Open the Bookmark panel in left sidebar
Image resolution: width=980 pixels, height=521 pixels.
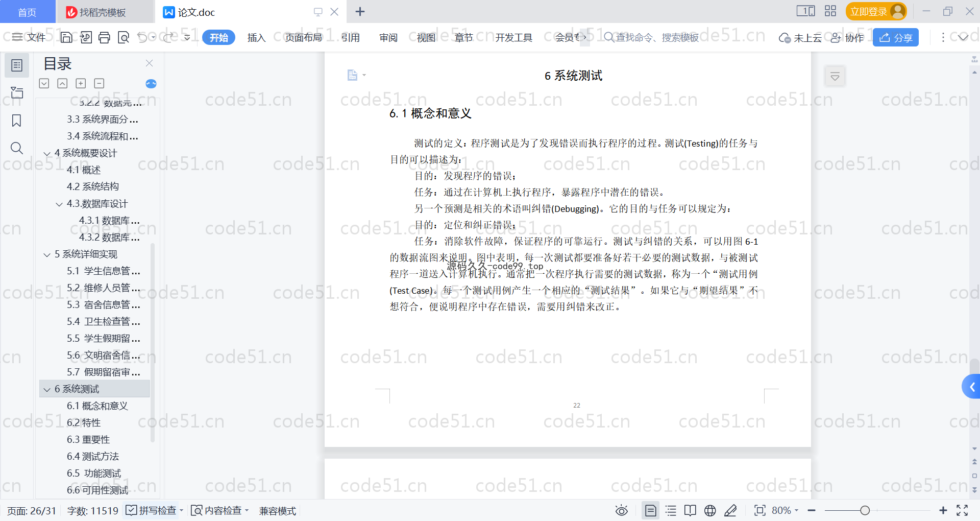pos(16,121)
